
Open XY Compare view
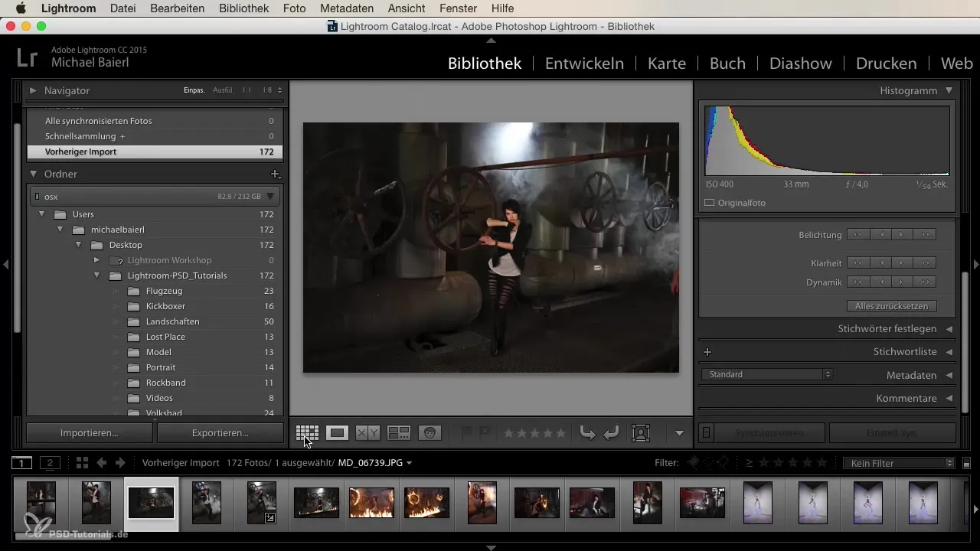coord(368,432)
